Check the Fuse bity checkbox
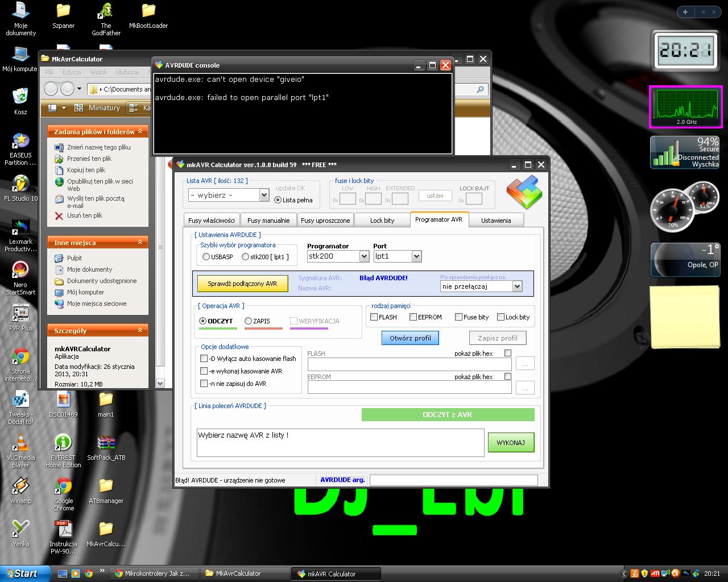728x582 pixels. tap(458, 317)
